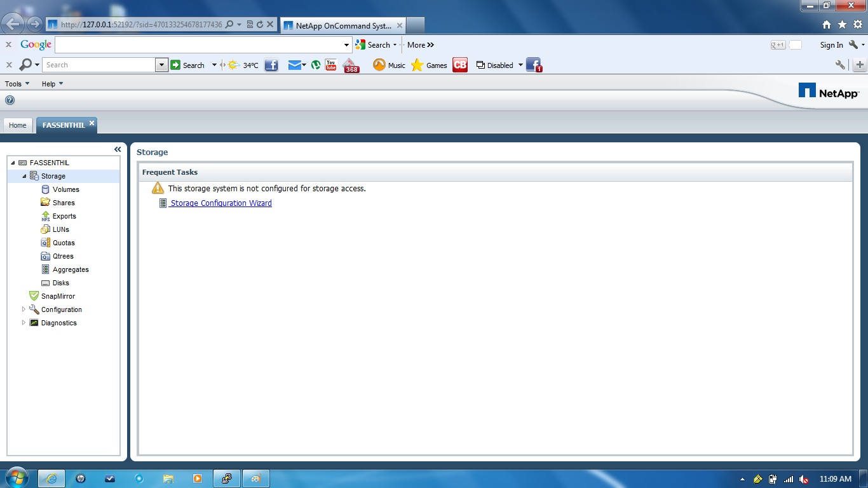Screen dimensions: 868x488
Task: Open SnapMirror from the sidebar
Action: 58,296
